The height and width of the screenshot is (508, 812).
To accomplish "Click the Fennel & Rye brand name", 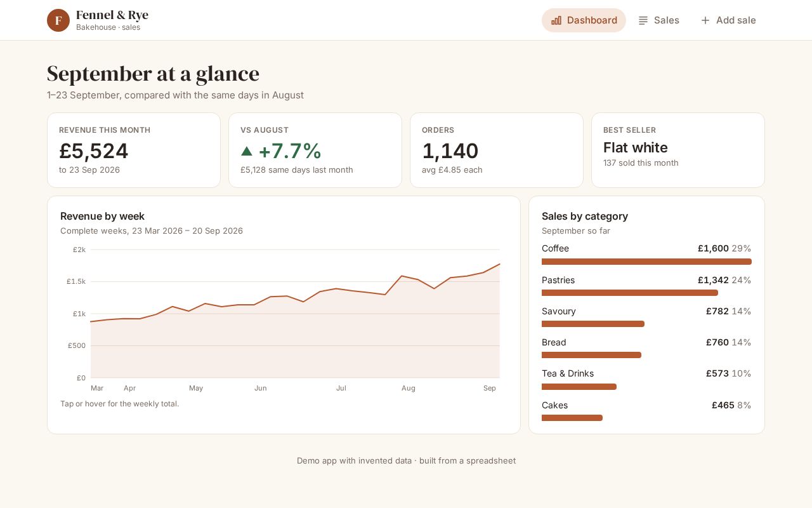I will click(x=112, y=15).
